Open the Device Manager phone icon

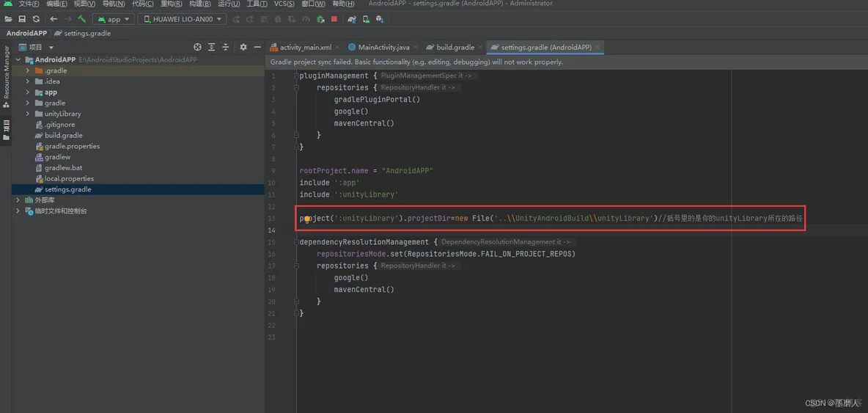366,19
